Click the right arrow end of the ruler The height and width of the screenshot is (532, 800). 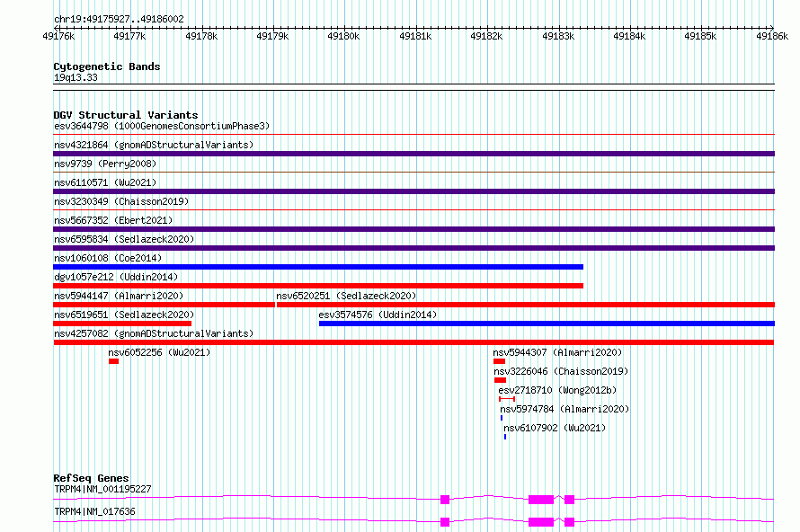coord(771,28)
